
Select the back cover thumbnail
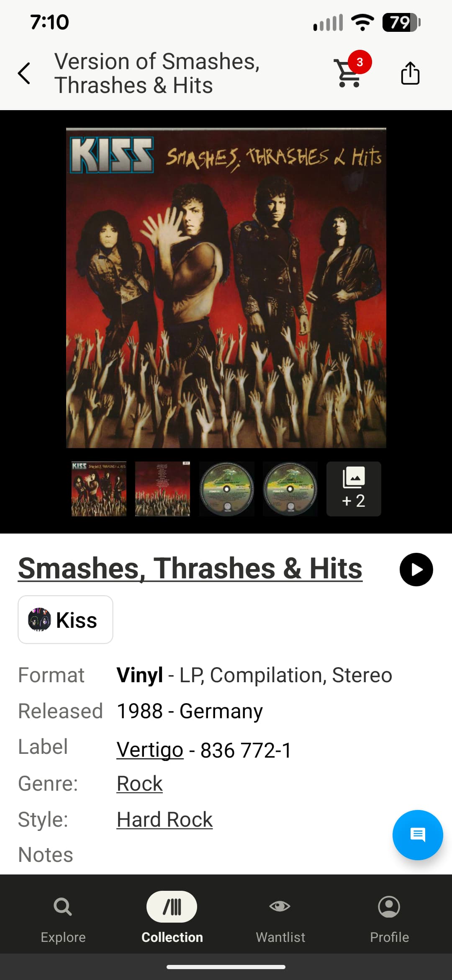(162, 489)
